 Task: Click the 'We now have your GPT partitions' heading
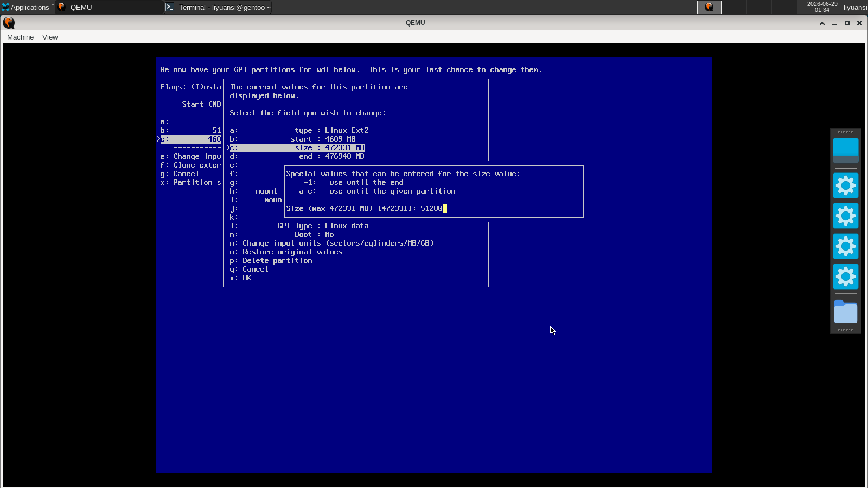click(x=351, y=69)
